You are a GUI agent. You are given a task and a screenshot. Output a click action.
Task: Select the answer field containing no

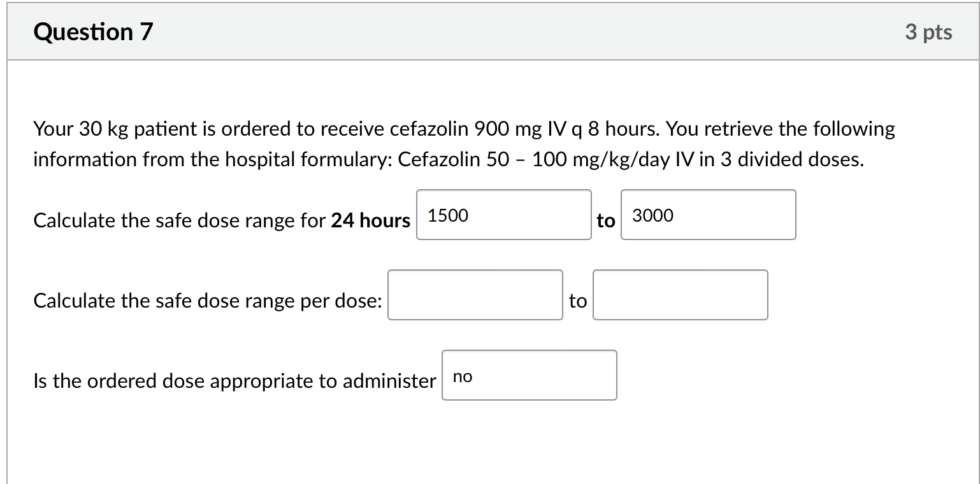tap(529, 374)
